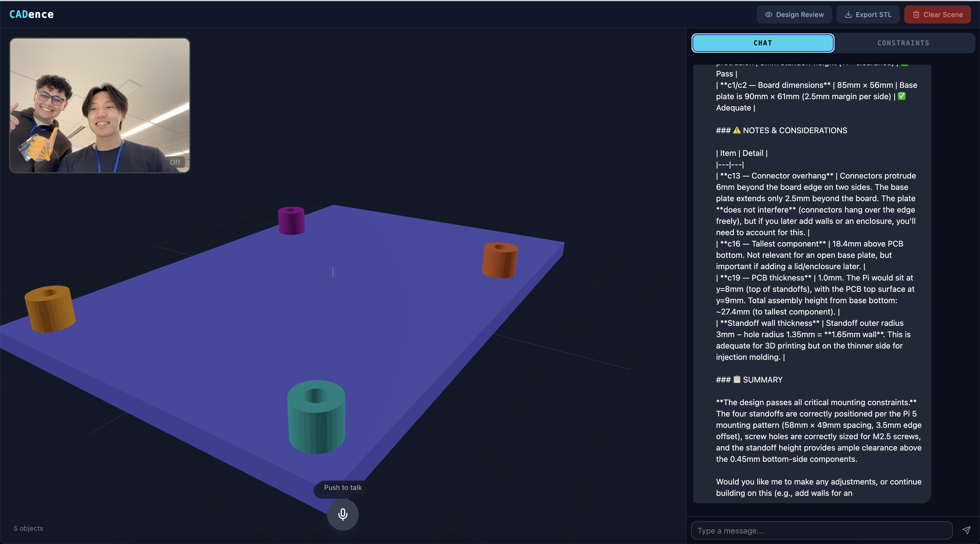Click the 5 objects counter label

click(29, 528)
